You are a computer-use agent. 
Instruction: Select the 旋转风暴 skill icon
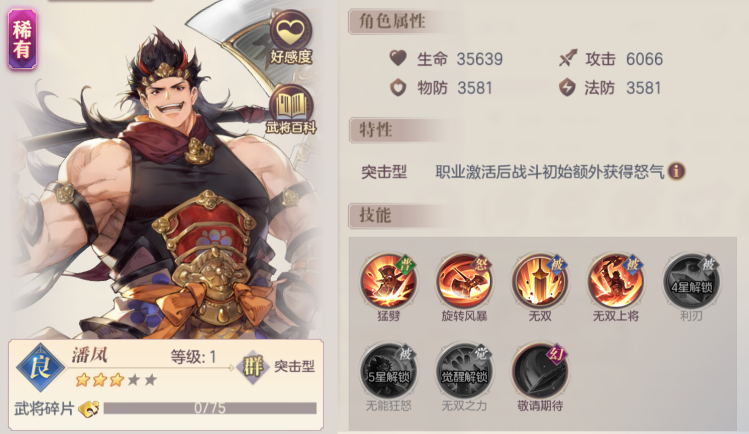pyautogui.click(x=464, y=281)
